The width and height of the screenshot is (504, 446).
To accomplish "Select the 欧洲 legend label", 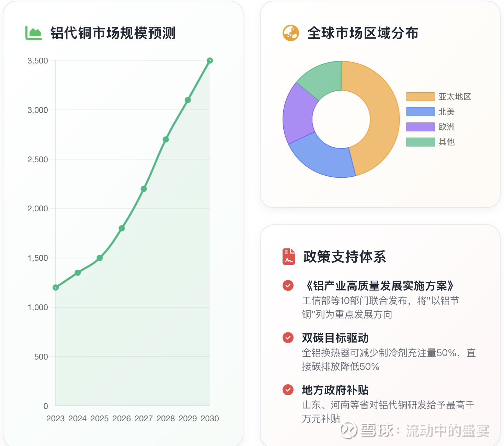I will (447, 127).
